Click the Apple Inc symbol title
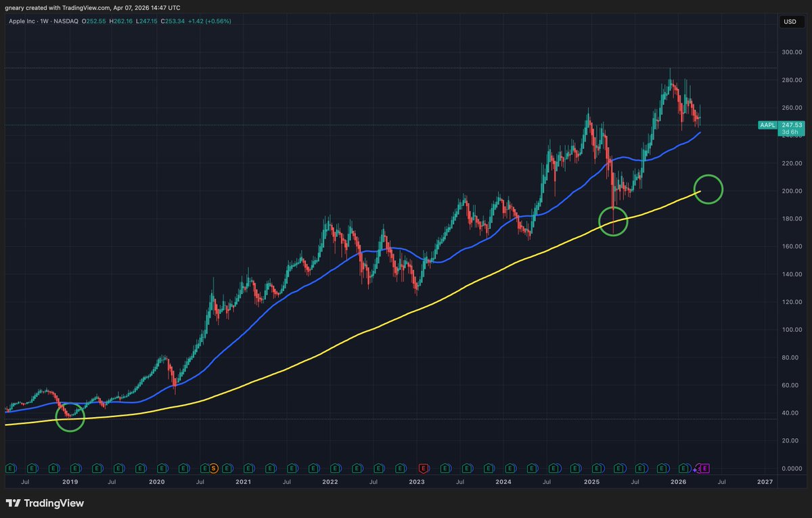This screenshot has height=518, width=812. pyautogui.click(x=24, y=21)
